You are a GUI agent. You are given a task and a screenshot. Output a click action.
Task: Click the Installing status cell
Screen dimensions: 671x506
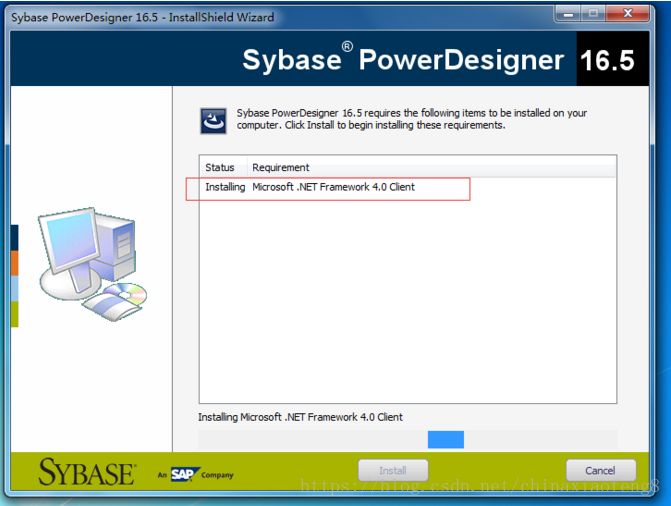click(x=225, y=187)
